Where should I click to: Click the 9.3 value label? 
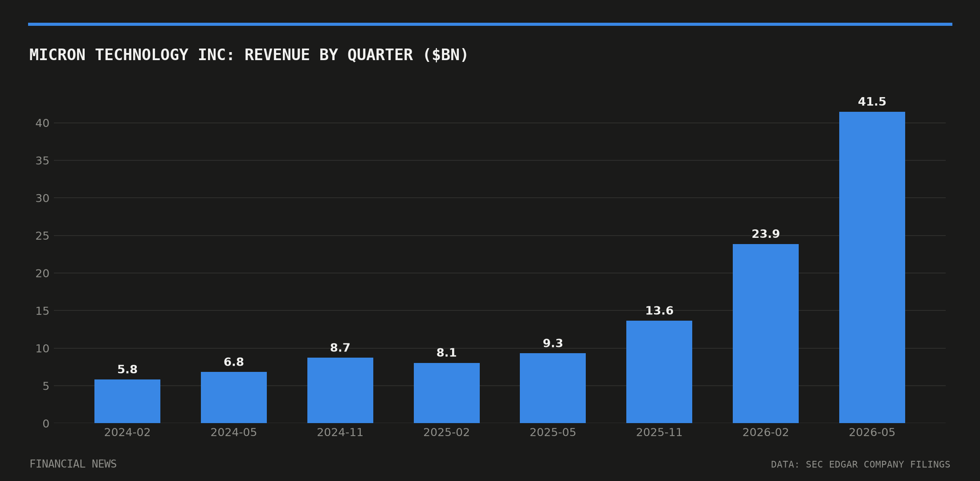(x=553, y=343)
